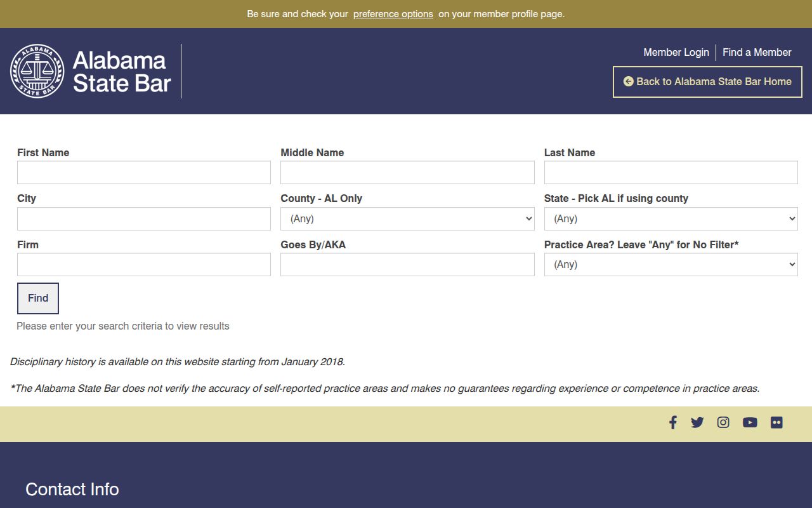Image resolution: width=812 pixels, height=508 pixels.
Task: Click the 'First Name' field label
Action: 43,152
